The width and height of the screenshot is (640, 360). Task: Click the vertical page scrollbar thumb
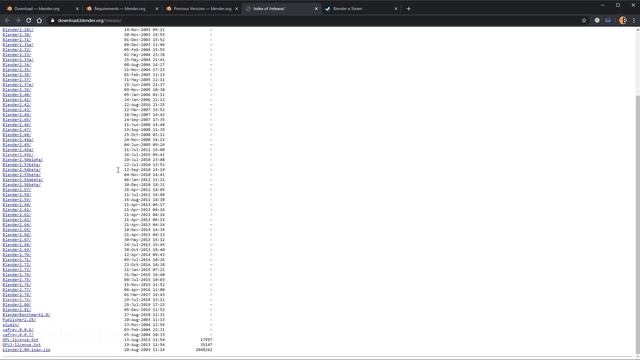point(638,224)
